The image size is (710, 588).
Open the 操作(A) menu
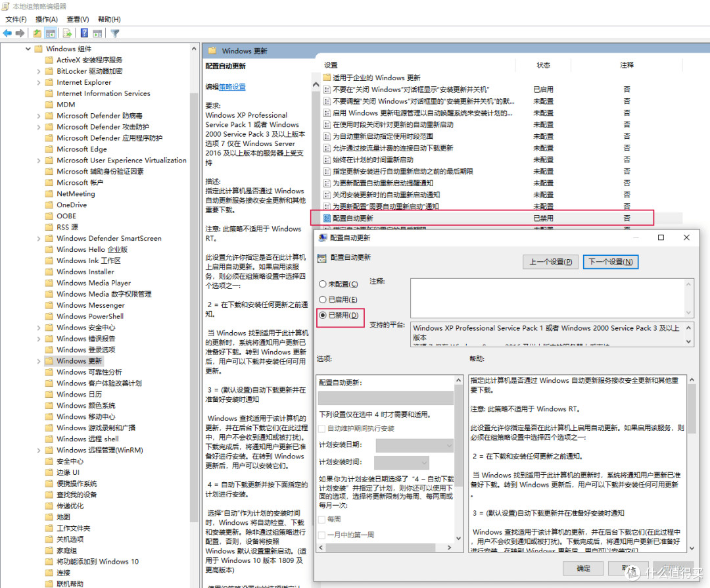pos(47,19)
